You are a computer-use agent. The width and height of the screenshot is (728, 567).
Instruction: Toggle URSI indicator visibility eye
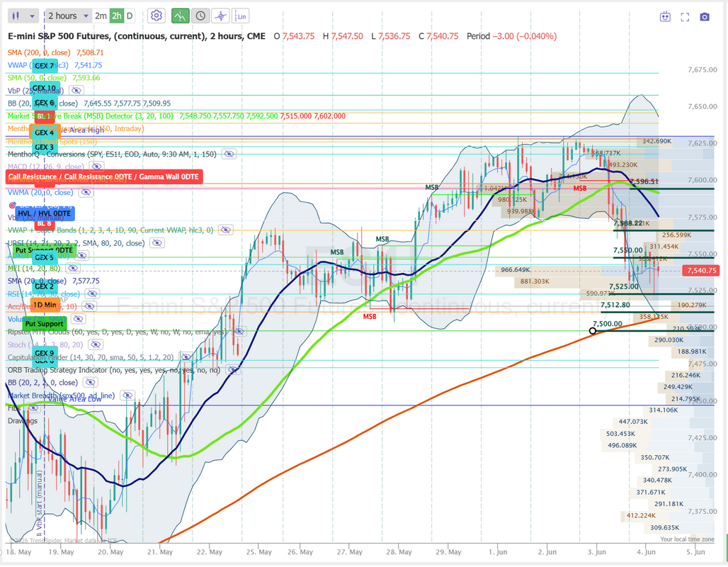point(157,243)
